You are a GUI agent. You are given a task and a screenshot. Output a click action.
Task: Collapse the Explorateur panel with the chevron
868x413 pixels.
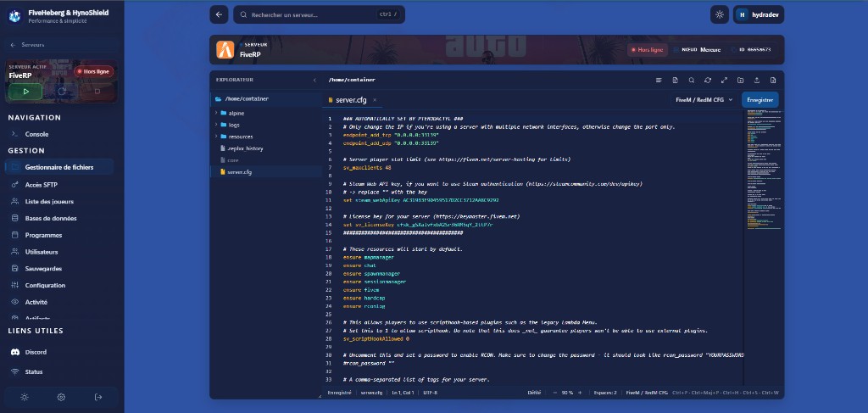point(314,81)
